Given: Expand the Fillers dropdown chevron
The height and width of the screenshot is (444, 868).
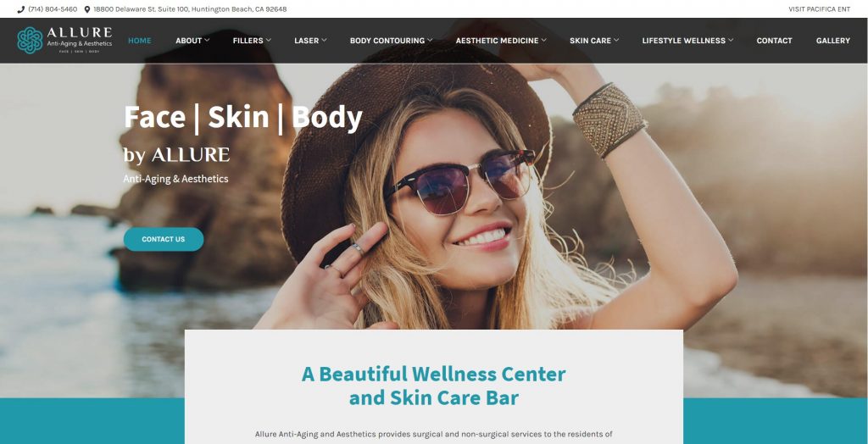Looking at the screenshot, I should 269,40.
